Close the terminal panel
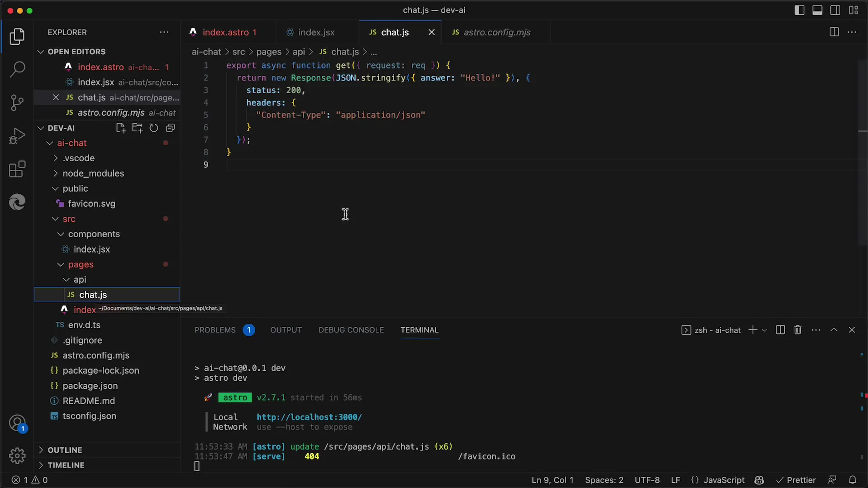This screenshot has width=868, height=488. click(852, 330)
